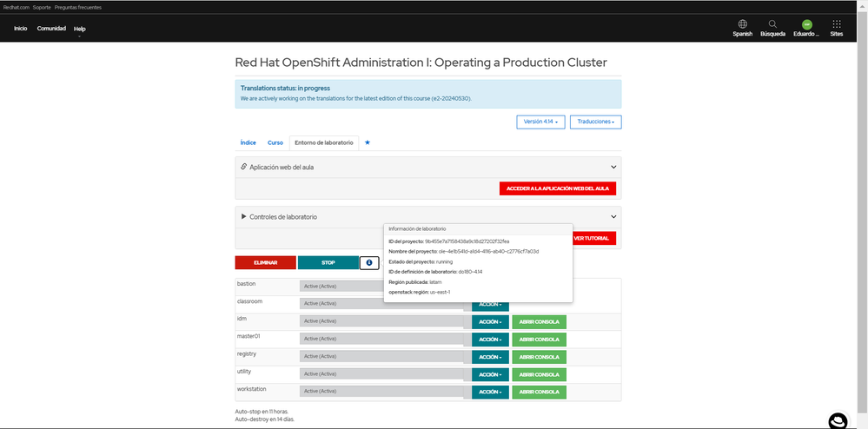Viewport: 868px width, 429px height.
Task: Click the link icon beside Aplicación web del aula
Action: (x=243, y=167)
